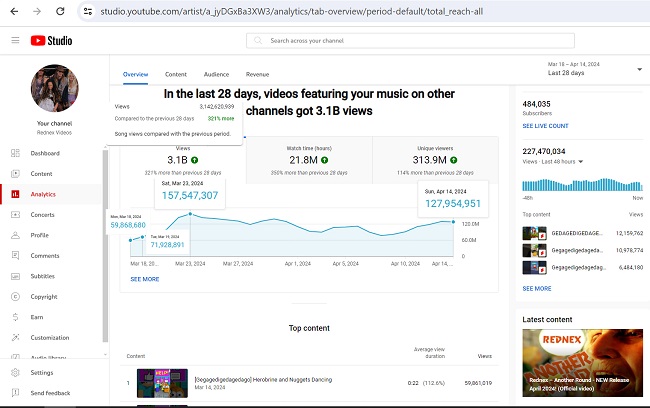The image size is (650, 408).
Task: Switch to the Audience tab
Action: [x=216, y=74]
